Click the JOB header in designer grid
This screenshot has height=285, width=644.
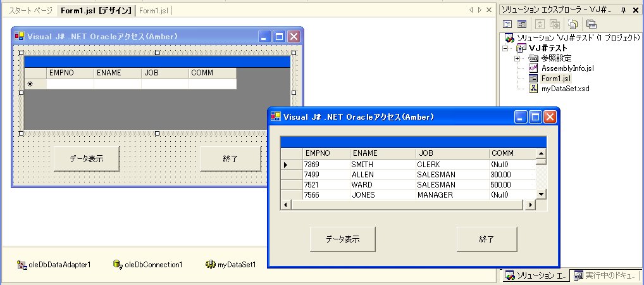pos(165,73)
